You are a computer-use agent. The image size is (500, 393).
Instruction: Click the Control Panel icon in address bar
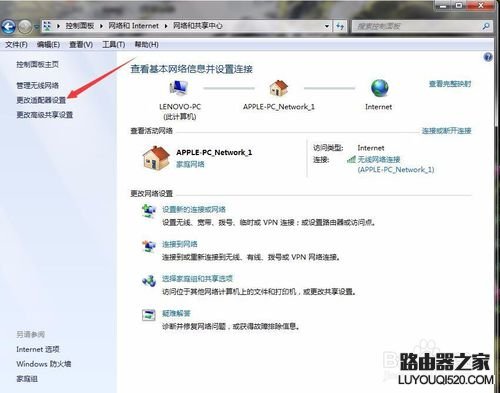click(48, 26)
